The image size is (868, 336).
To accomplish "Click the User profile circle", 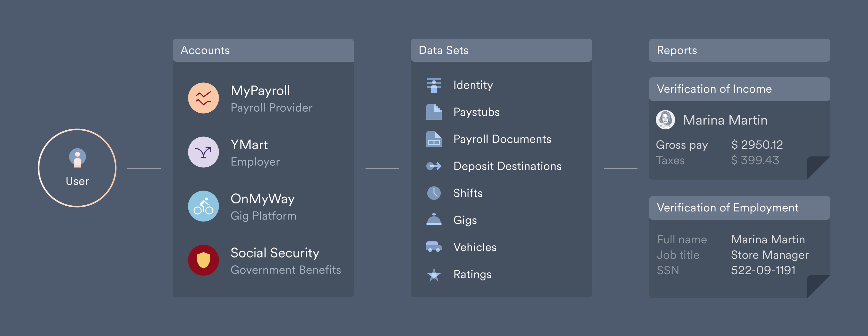I will point(77,168).
